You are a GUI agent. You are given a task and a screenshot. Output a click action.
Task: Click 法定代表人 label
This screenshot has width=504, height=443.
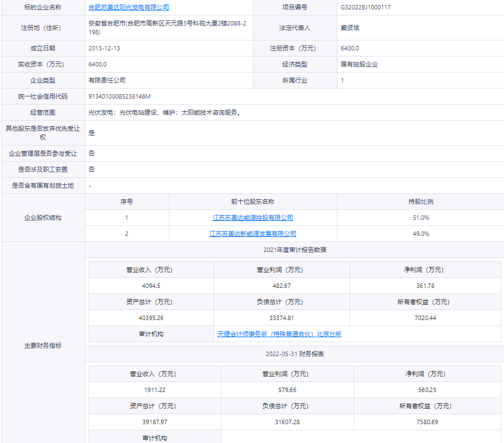(x=295, y=28)
